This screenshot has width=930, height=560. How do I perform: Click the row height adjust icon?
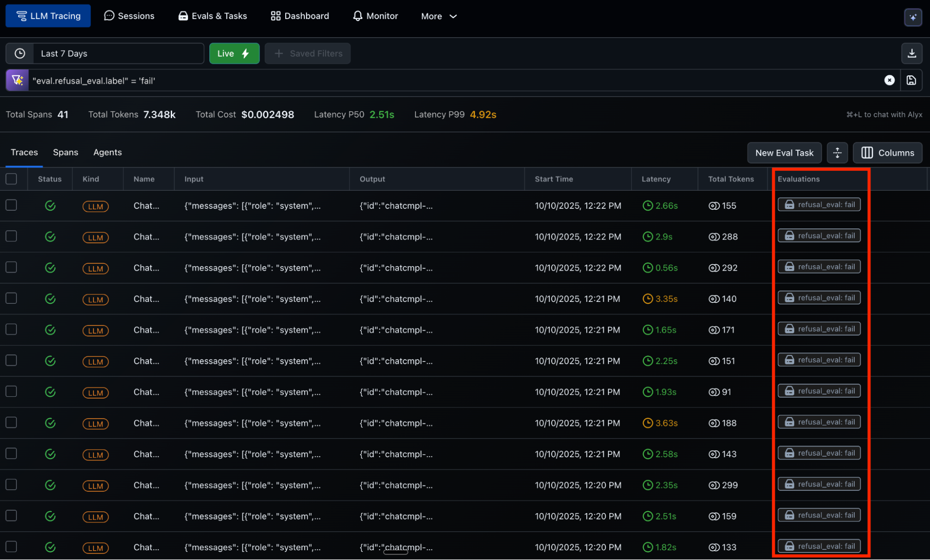[837, 153]
